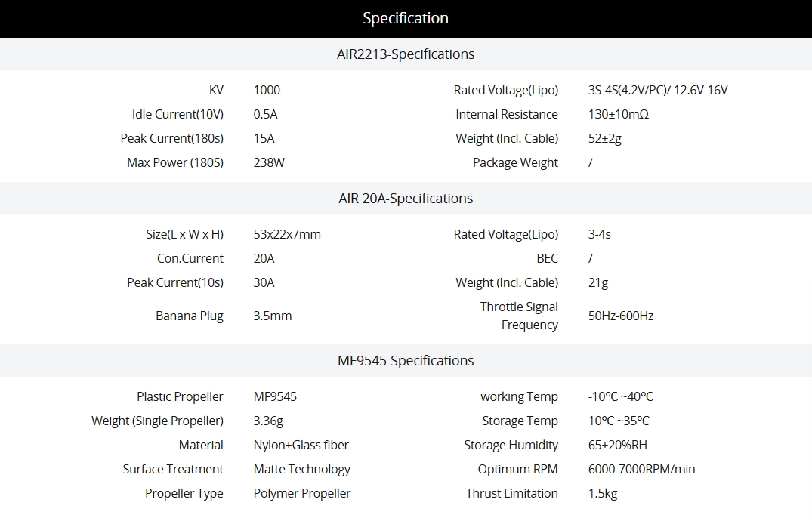Click the Internal Resistance value 130±10mΩ
The height and width of the screenshot is (518, 812).
tap(618, 114)
